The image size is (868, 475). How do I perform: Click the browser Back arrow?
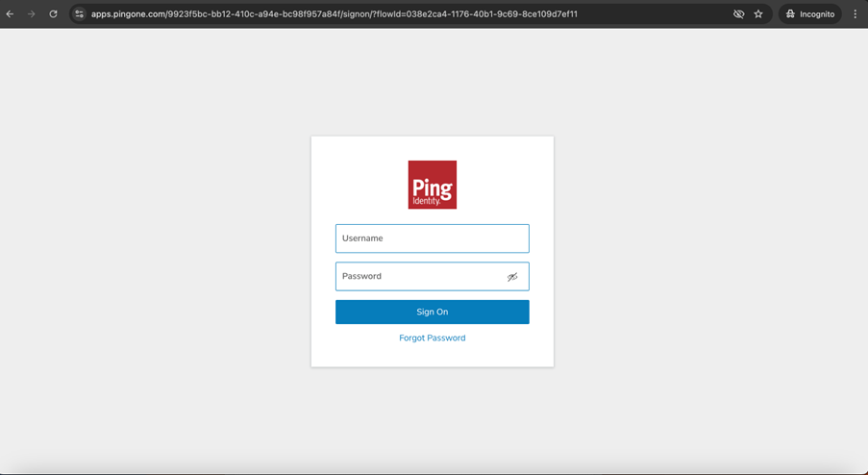tap(11, 14)
